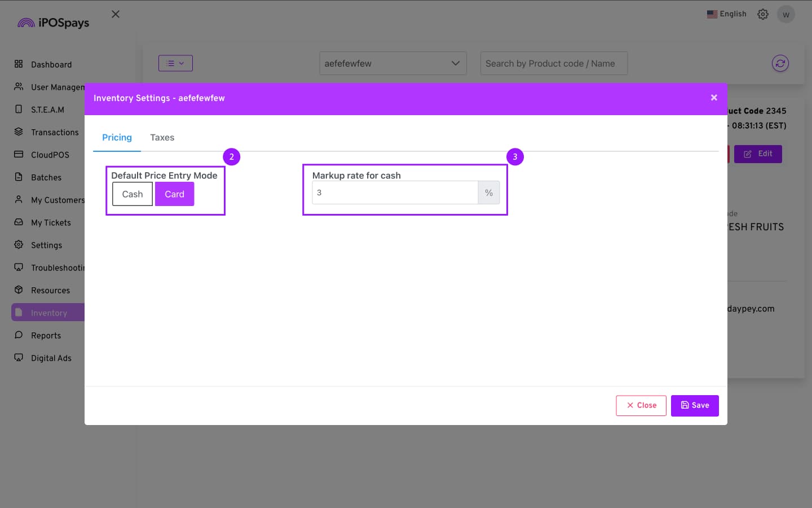Click the Batches document icon

pos(19,177)
